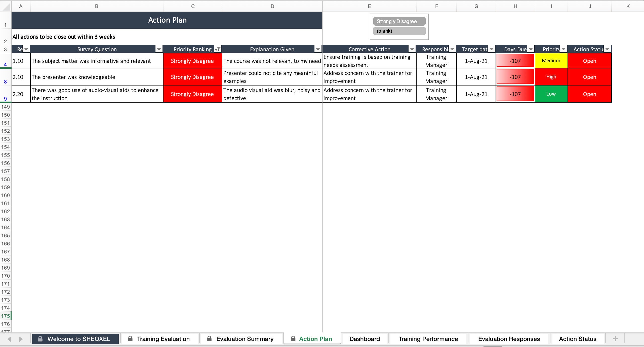Open the Action Status filter dropdown
The image size is (644, 347).
click(x=608, y=49)
